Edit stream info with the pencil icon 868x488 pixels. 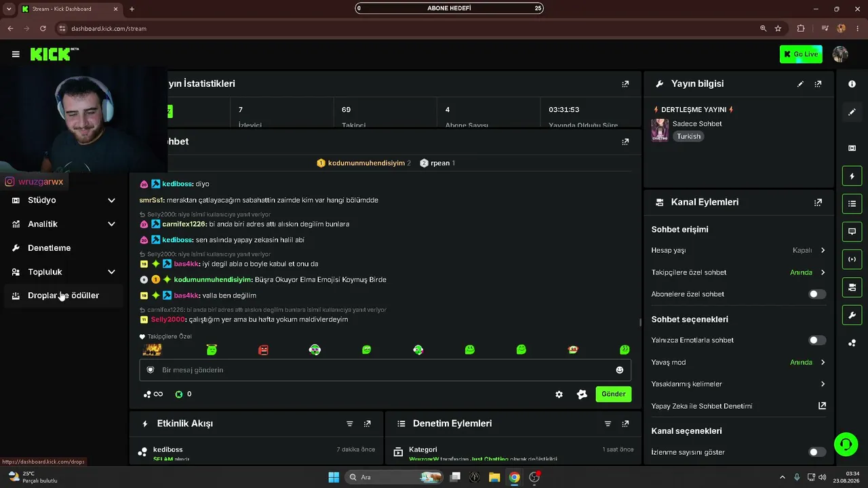(800, 84)
